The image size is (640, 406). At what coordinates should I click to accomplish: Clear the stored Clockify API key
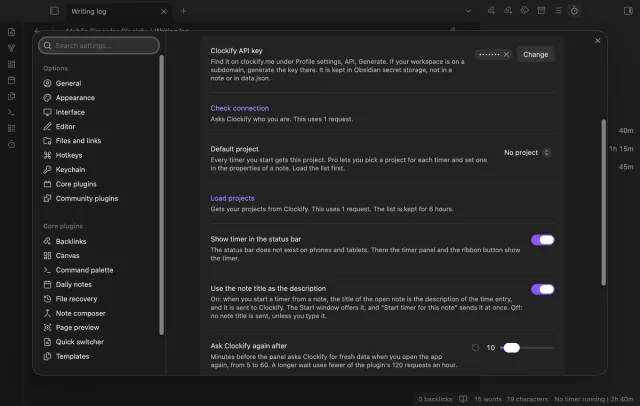click(506, 54)
